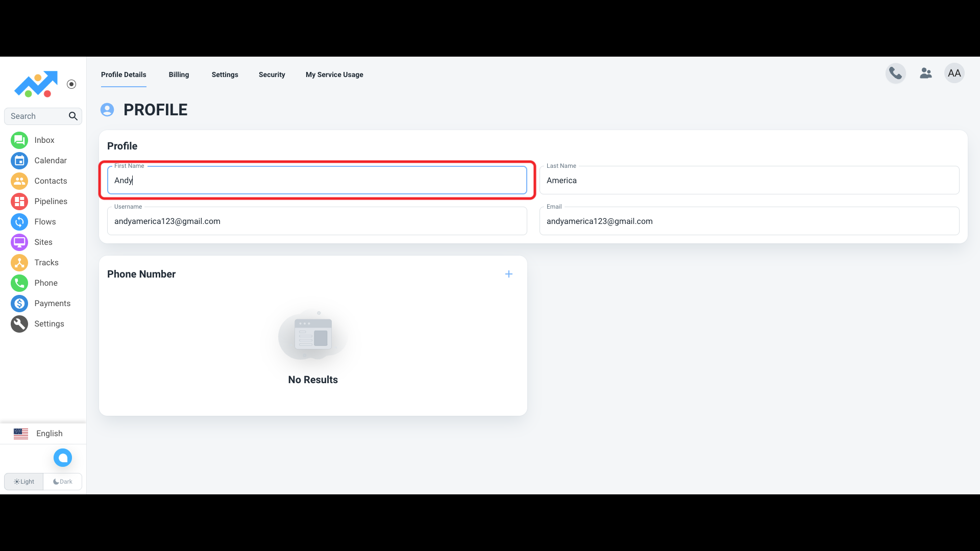980x551 pixels.
Task: Go to Contacts in sidebar
Action: coord(19,181)
